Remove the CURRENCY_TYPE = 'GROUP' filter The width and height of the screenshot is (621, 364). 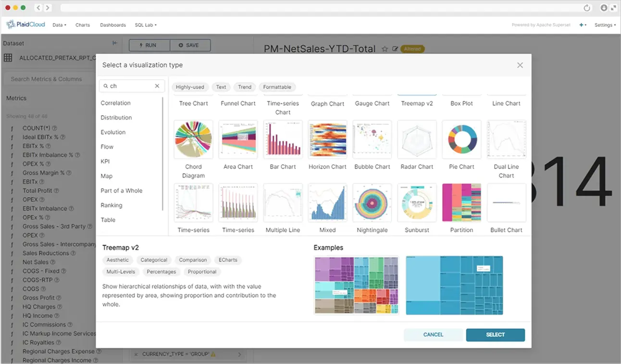pyautogui.click(x=136, y=354)
